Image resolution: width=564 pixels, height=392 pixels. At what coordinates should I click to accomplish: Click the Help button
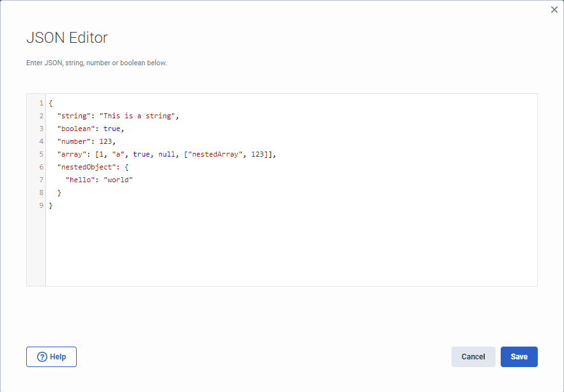click(51, 357)
